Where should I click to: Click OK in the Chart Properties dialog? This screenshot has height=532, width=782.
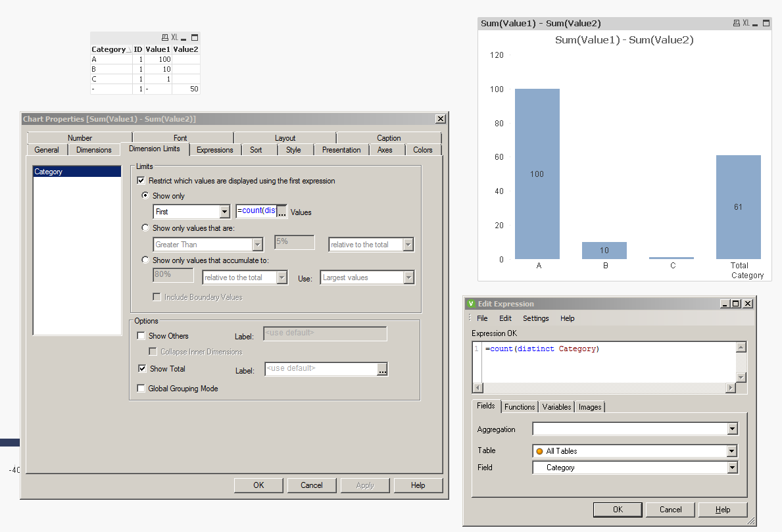point(258,485)
